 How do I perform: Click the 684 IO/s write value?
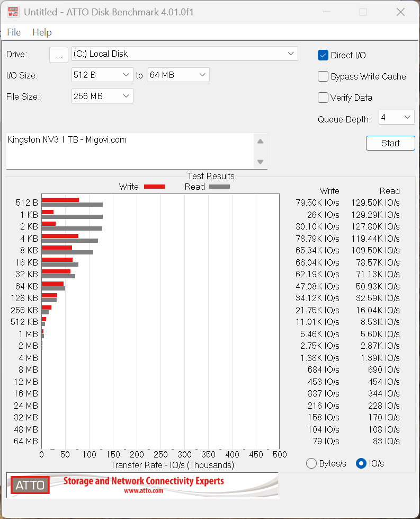324,370
